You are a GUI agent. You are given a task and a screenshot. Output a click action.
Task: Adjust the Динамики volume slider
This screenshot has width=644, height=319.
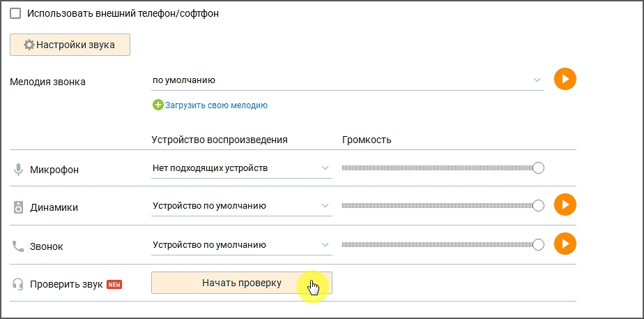pyautogui.click(x=443, y=205)
